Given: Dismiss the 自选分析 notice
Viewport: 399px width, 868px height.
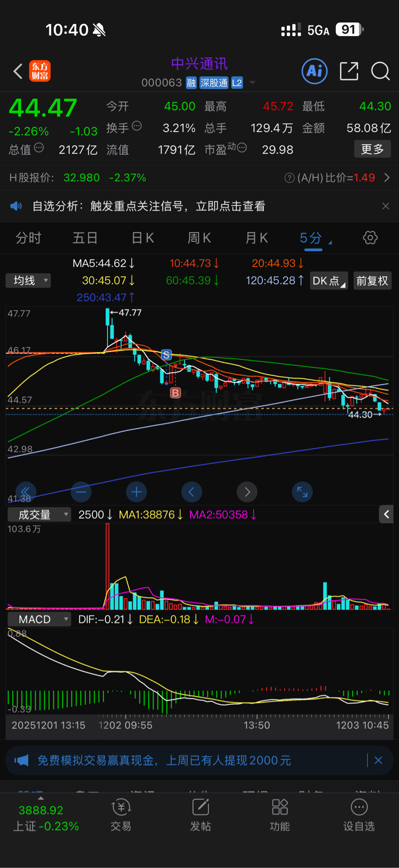Looking at the screenshot, I should point(385,206).
